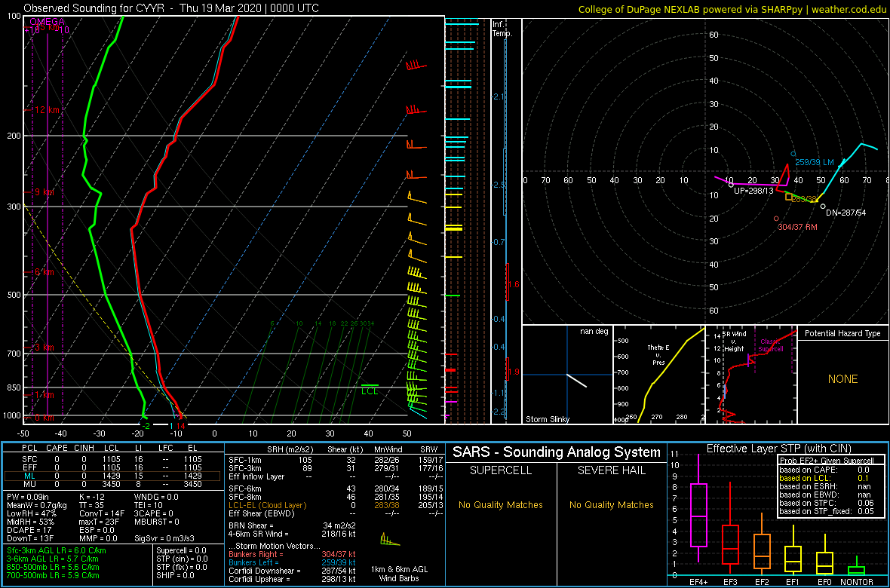Select the MU parcel row

(x=112, y=484)
